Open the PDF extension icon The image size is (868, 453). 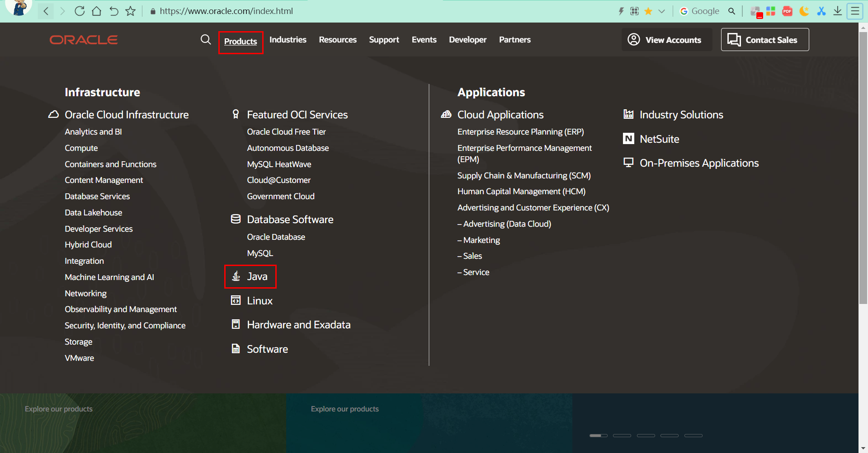click(788, 11)
